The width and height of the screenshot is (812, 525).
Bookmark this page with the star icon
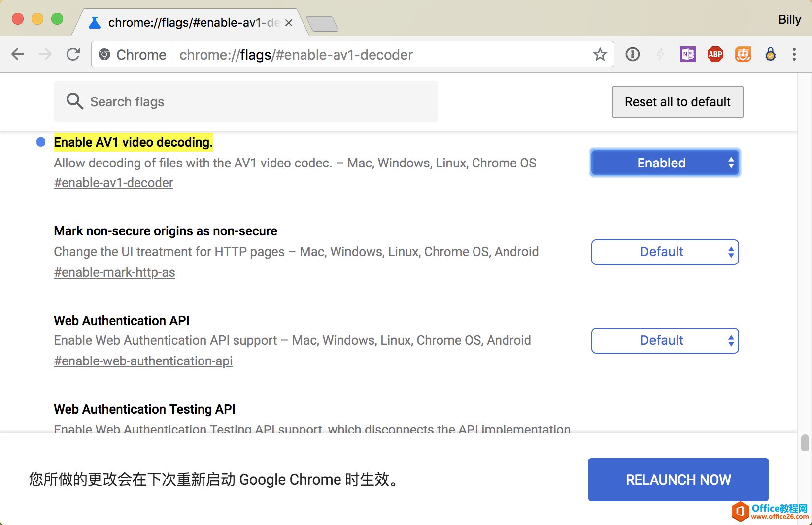coord(600,54)
